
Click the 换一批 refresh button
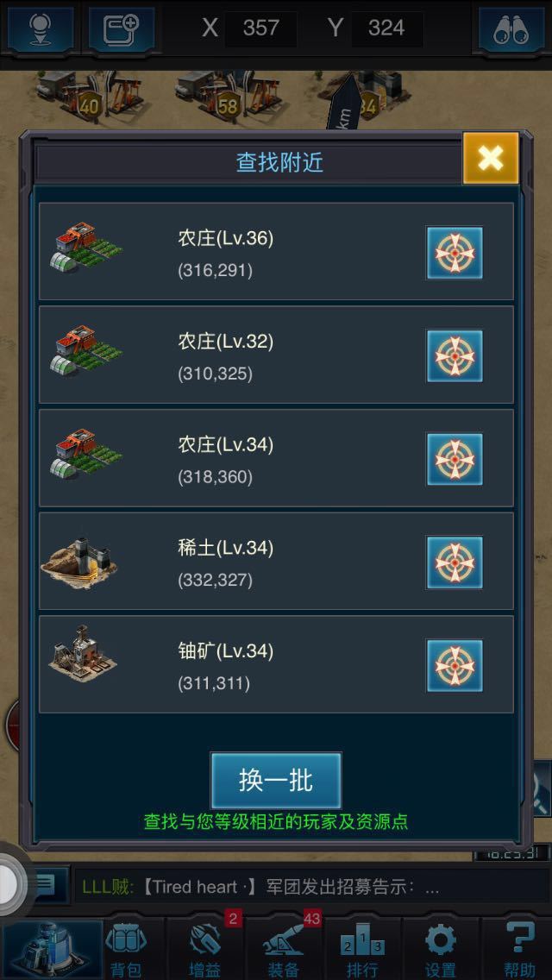(276, 780)
